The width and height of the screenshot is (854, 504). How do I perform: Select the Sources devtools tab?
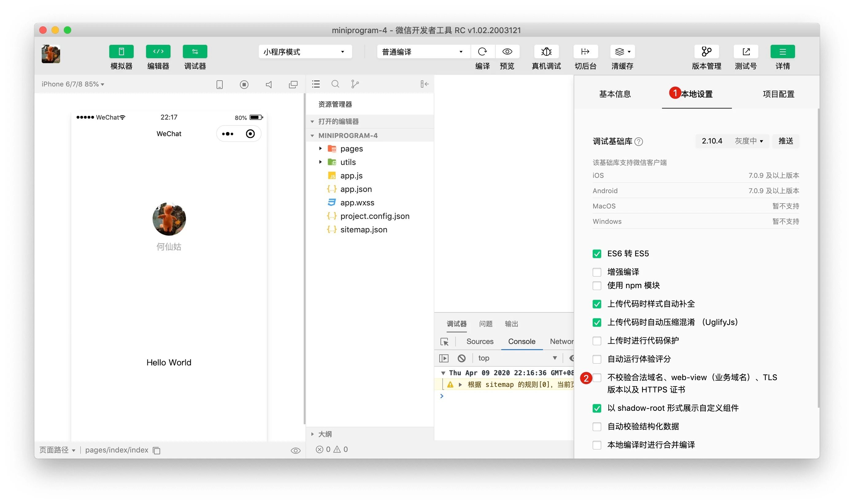click(479, 341)
